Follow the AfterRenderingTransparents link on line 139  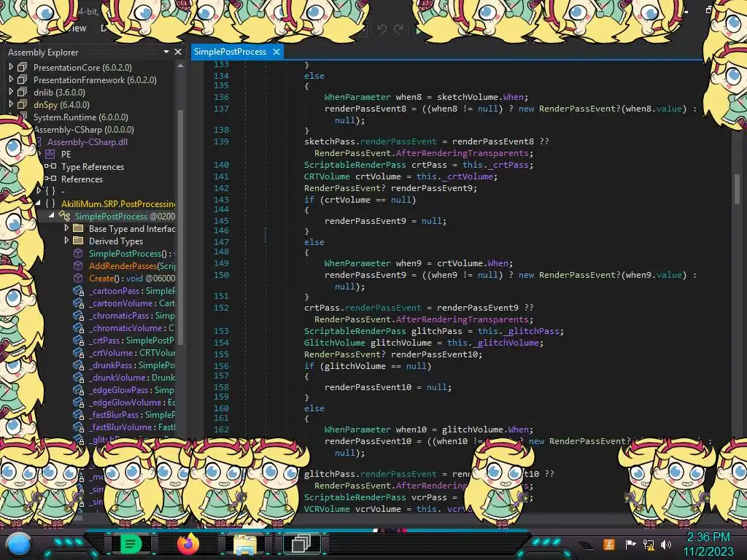coord(462,153)
